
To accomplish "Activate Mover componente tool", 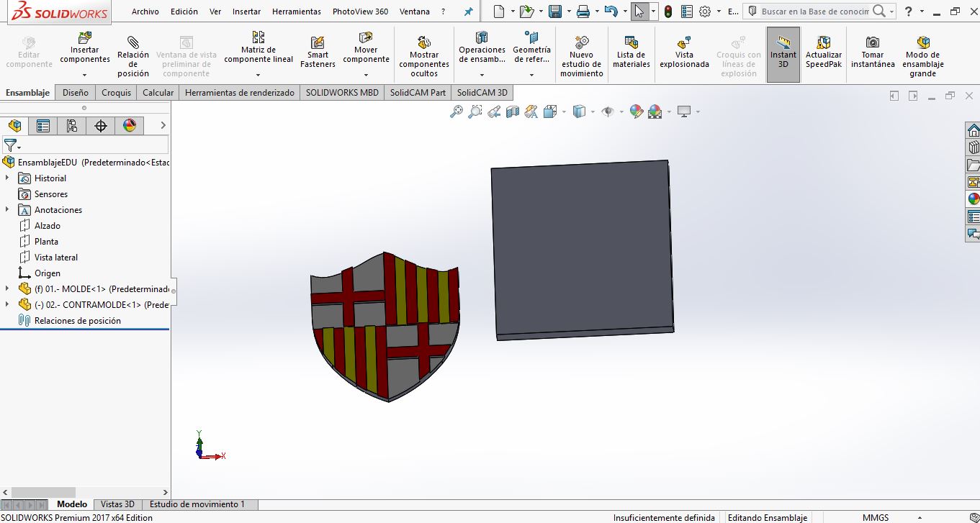I will (366, 47).
